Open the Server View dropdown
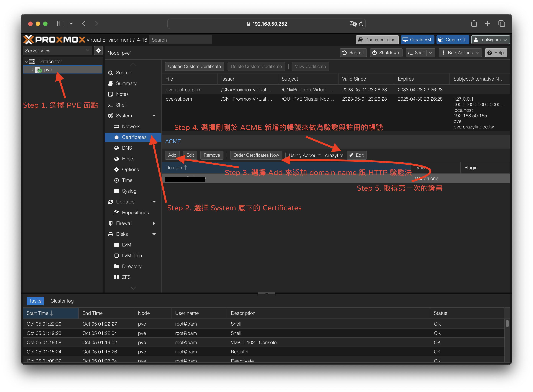Screen dimensions: 533x392 (x=57, y=50)
